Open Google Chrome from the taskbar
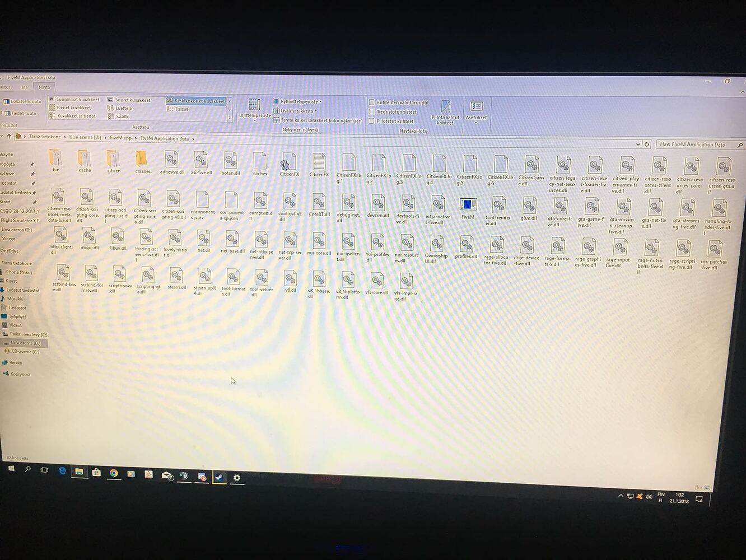The image size is (746, 560). 114,473
